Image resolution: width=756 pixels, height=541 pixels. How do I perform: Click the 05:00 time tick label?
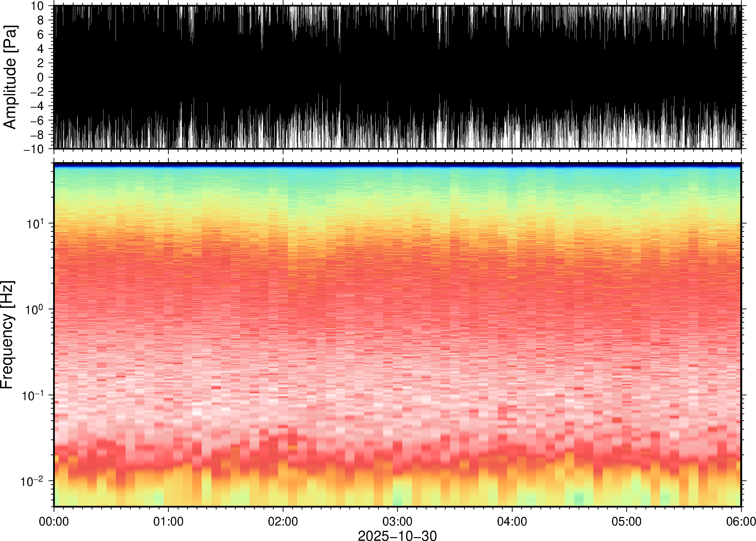click(x=626, y=521)
